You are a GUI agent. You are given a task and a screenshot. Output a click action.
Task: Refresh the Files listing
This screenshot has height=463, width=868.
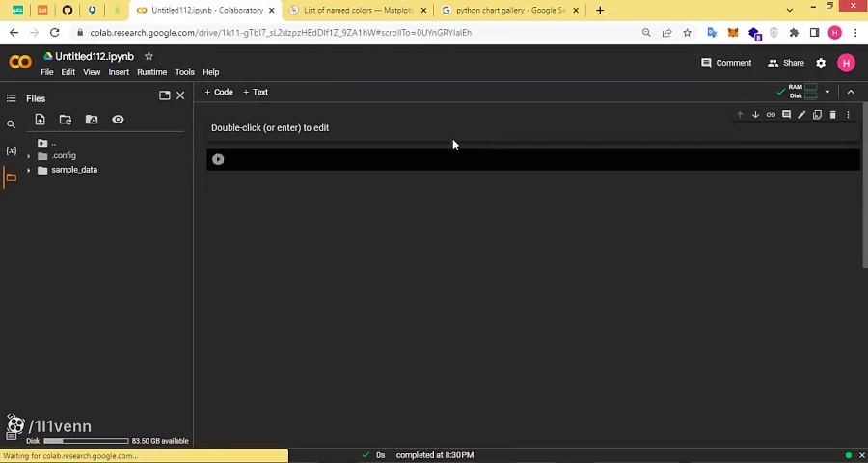tap(66, 120)
